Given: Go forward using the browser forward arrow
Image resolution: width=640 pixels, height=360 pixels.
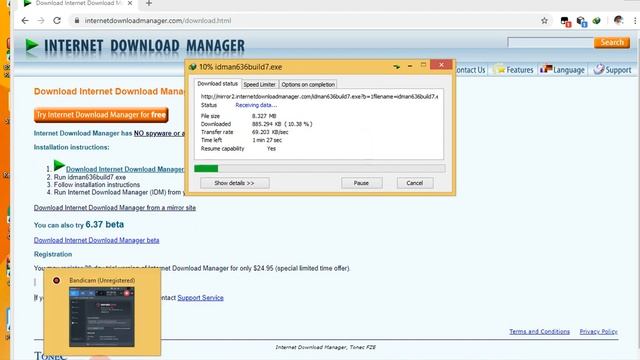Looking at the screenshot, I should (41, 20).
